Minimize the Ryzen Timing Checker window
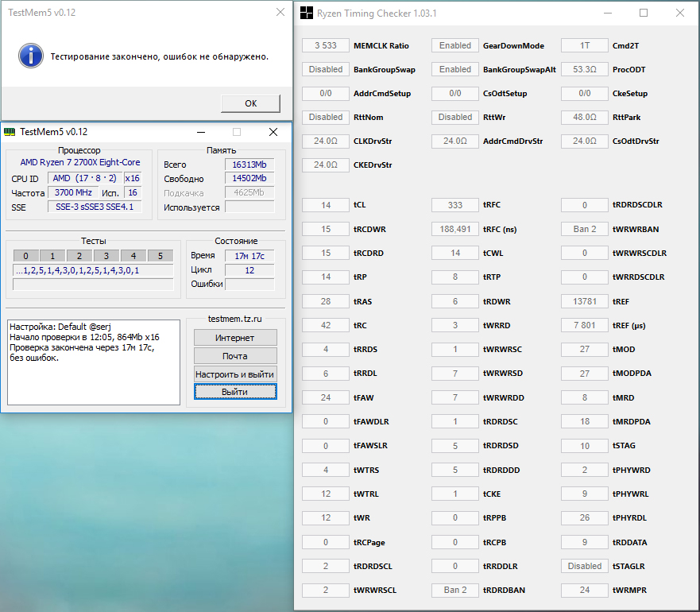Image resolution: width=700 pixels, height=612 pixels. (608, 13)
